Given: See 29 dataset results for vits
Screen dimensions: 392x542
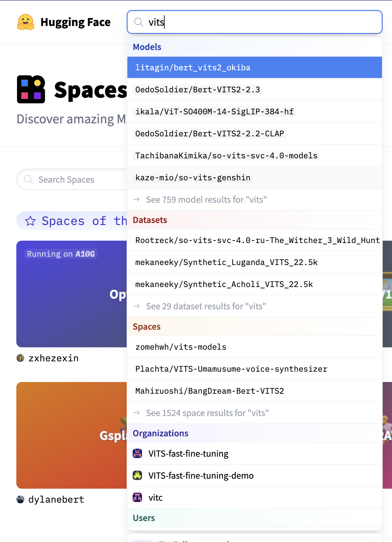Looking at the screenshot, I should [254, 306].
